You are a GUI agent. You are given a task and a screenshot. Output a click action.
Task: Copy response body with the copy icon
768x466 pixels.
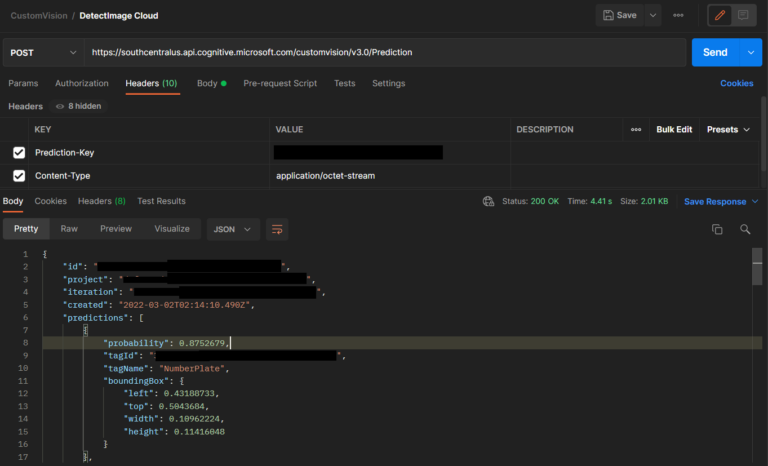(x=717, y=229)
